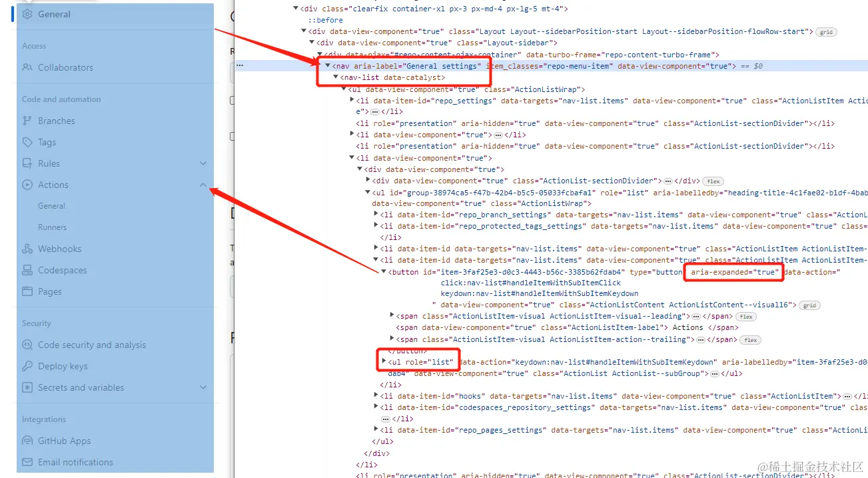
Task: Select span ActionListItem-label Actions line
Action: click(x=567, y=328)
